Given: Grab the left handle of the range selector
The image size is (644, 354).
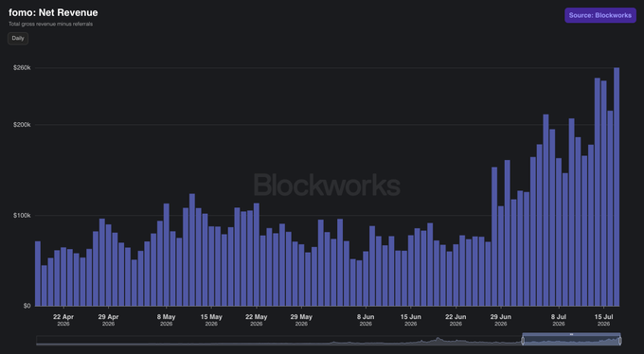Looking at the screenshot, I should [x=523, y=341].
